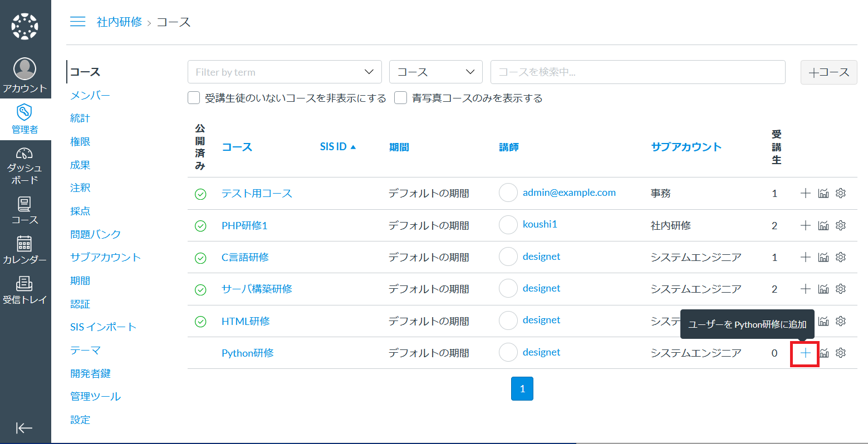
Task: Open メンバー in side menu
Action: pos(90,95)
